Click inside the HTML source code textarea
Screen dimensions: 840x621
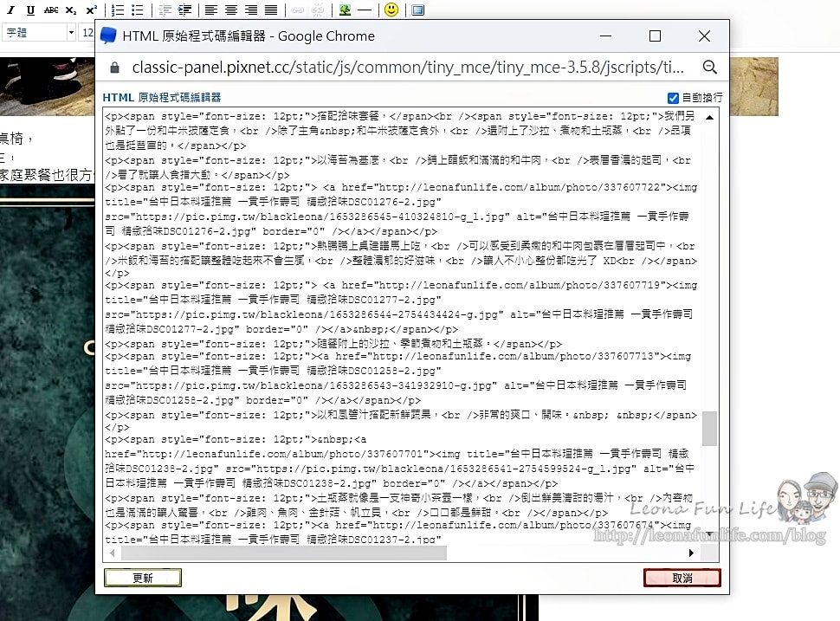pyautogui.click(x=398, y=329)
